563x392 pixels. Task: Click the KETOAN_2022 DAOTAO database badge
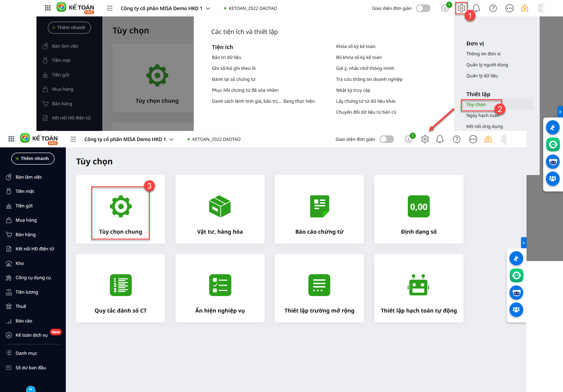pos(214,139)
